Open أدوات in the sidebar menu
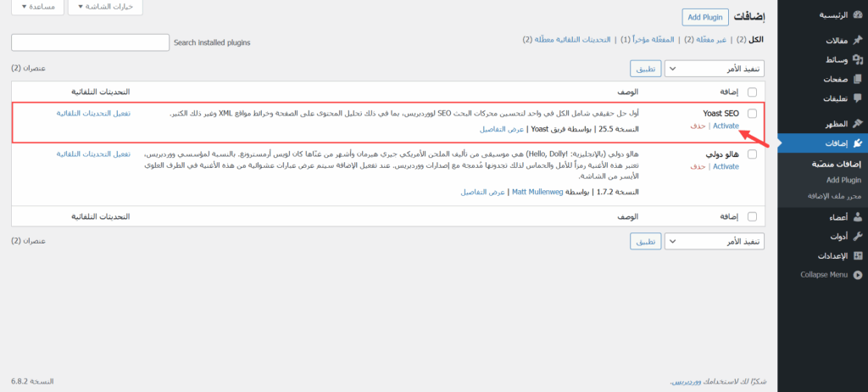The image size is (868, 392). point(838,236)
